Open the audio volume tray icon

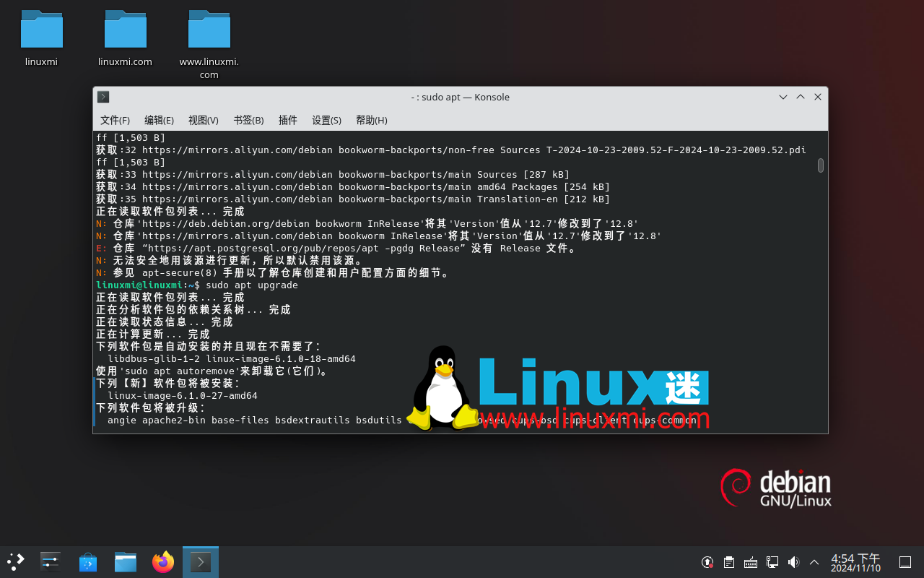[793, 562]
